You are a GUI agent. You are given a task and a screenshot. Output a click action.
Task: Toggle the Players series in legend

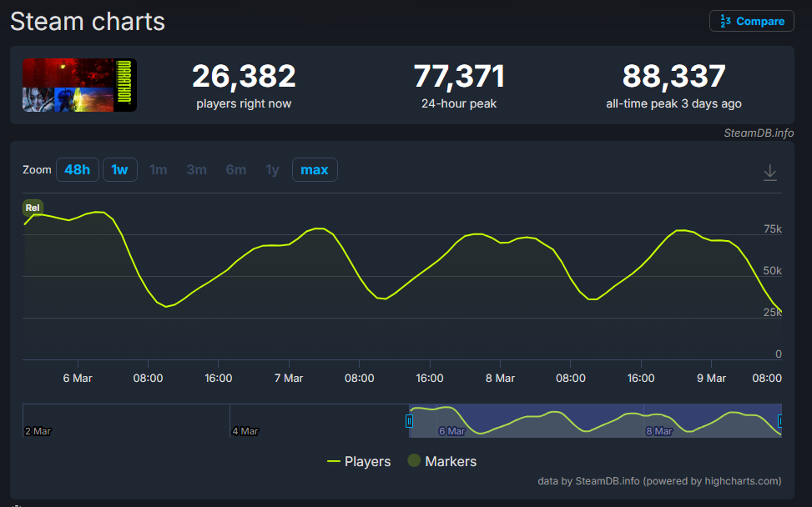tap(359, 461)
